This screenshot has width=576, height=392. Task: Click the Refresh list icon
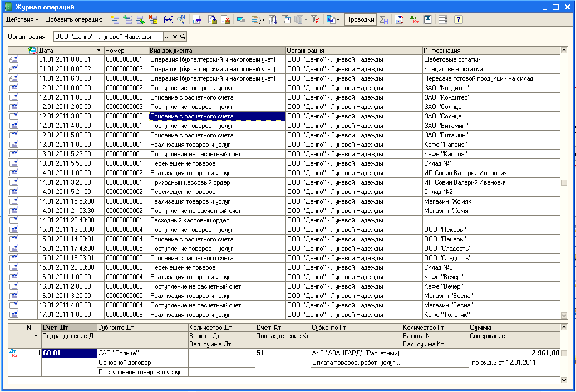400,19
